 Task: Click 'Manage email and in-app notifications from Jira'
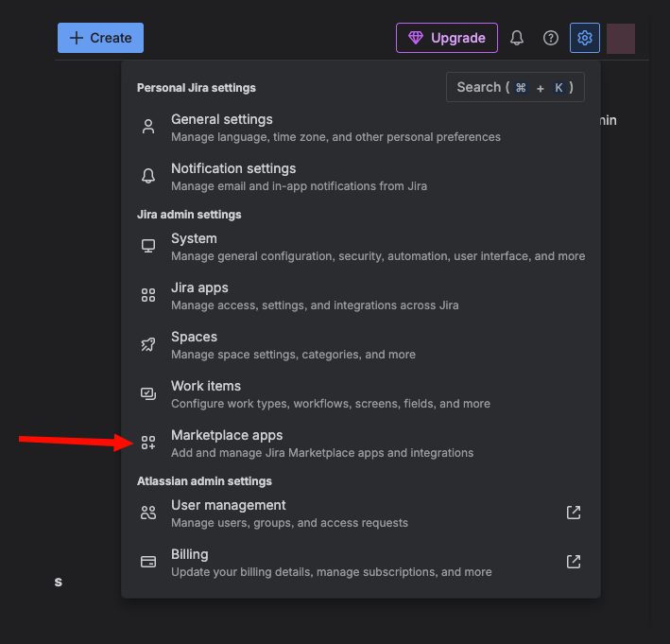coord(300,186)
